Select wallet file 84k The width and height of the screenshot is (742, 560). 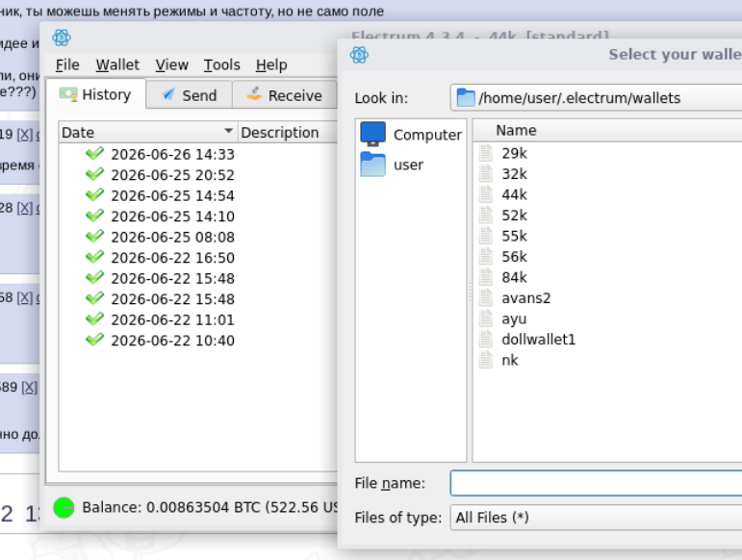click(x=514, y=277)
